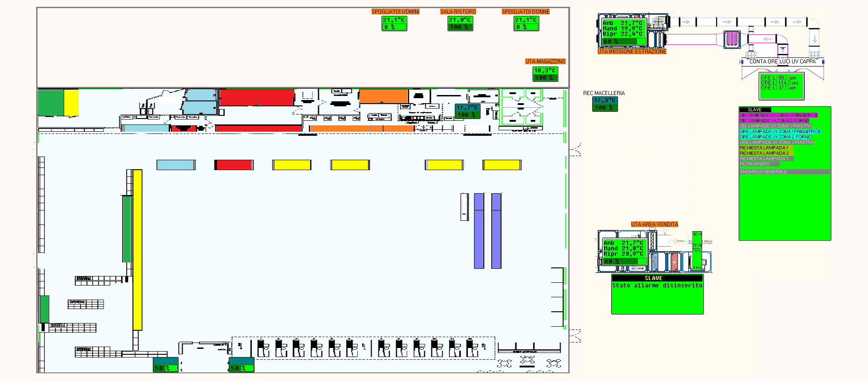Click ANOMALIA GENERALE alarm row
The height and width of the screenshot is (381, 868).
pyautogui.click(x=784, y=172)
